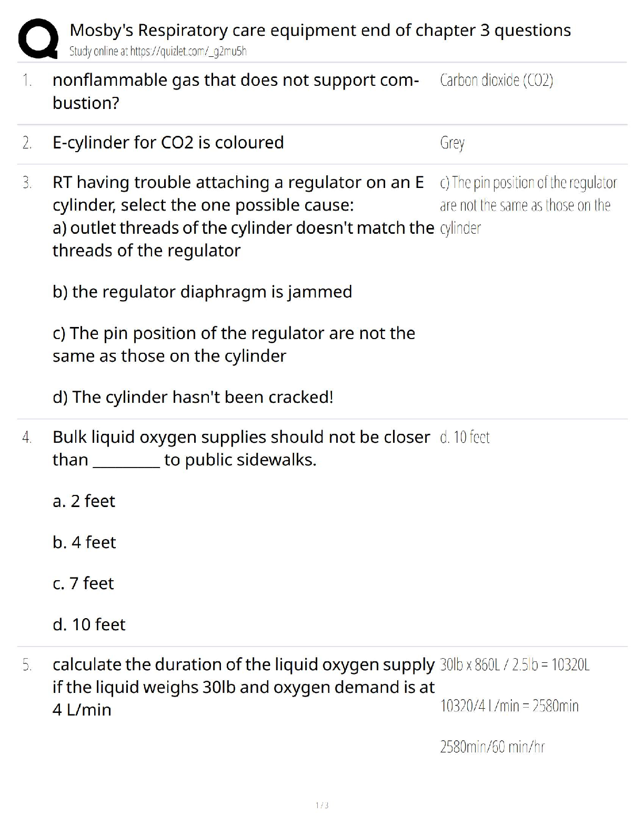Click question number 5 marker
The width and height of the screenshot is (644, 834).
click(x=27, y=665)
